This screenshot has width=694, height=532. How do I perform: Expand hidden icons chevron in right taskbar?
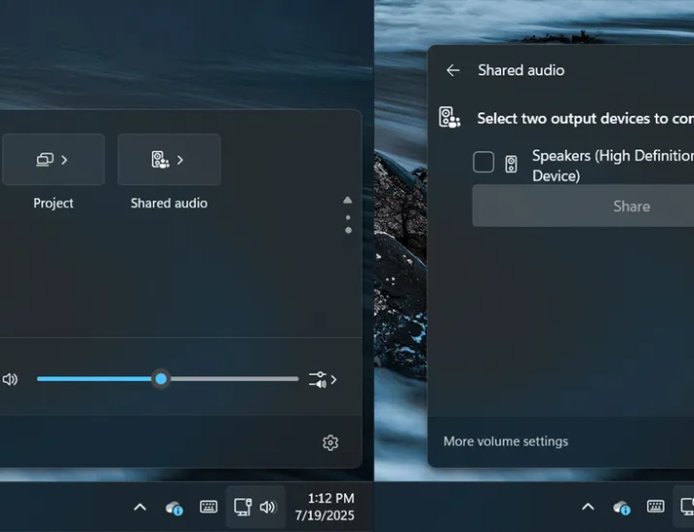pos(588,507)
